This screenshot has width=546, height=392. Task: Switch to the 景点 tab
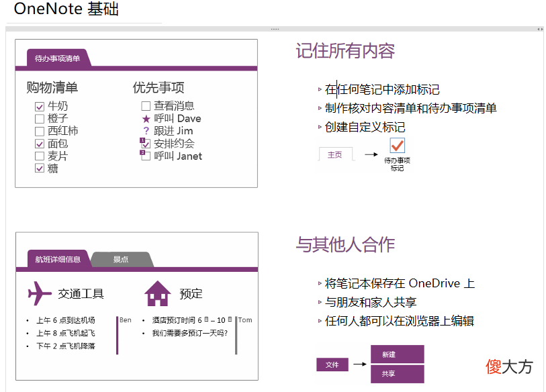coord(121,260)
